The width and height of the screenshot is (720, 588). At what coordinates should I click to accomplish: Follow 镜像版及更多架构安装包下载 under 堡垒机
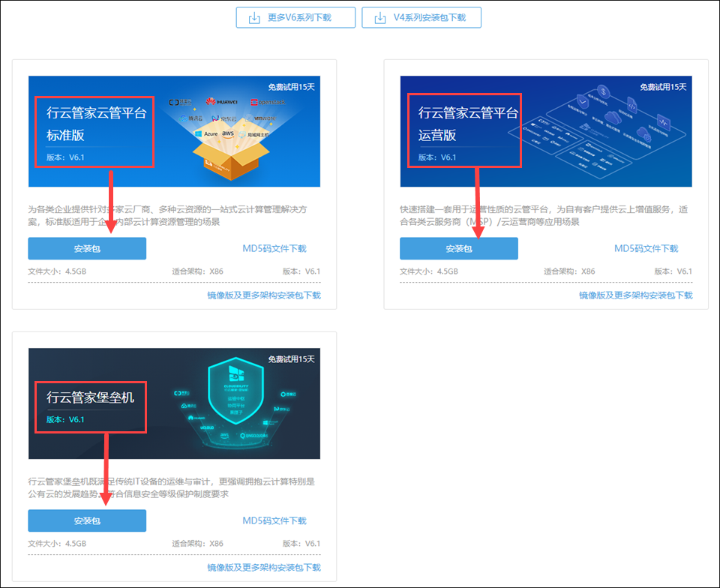pos(263,568)
